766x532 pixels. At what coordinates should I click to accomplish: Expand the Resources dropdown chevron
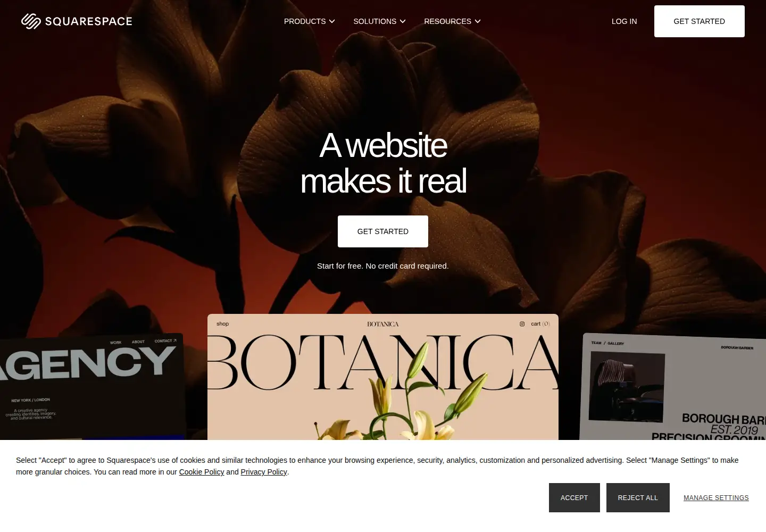[x=478, y=21]
